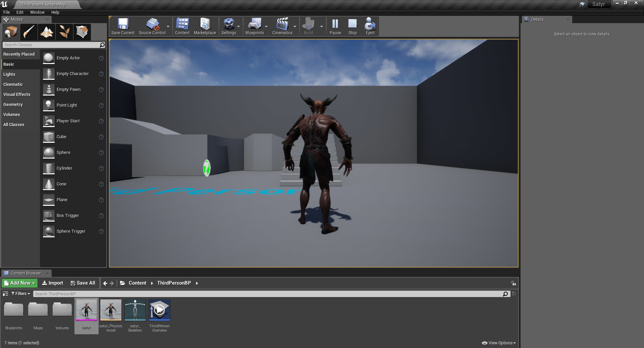Expand the Build options dropdown arrow
This screenshot has height=348, width=644.
click(322, 26)
